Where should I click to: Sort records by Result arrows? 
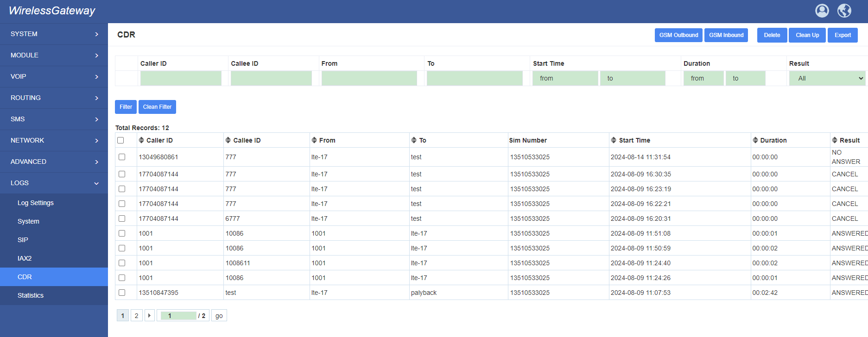coord(835,140)
